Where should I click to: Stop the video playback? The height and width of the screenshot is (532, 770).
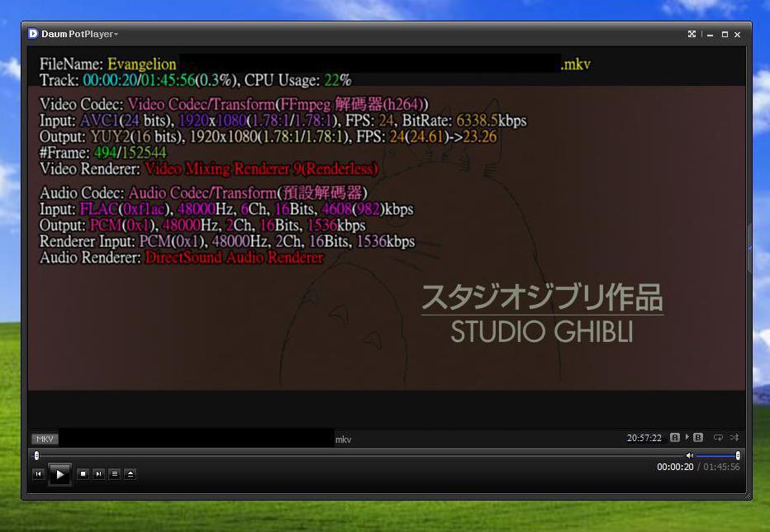coord(83,473)
